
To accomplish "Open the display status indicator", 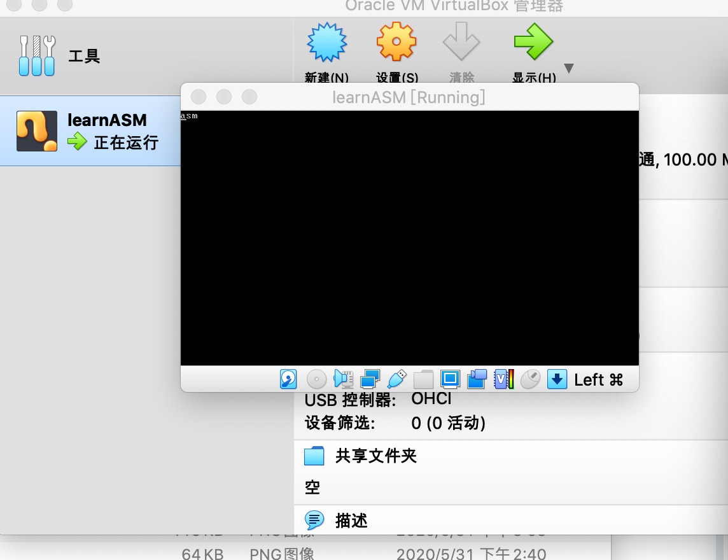I will click(x=450, y=379).
